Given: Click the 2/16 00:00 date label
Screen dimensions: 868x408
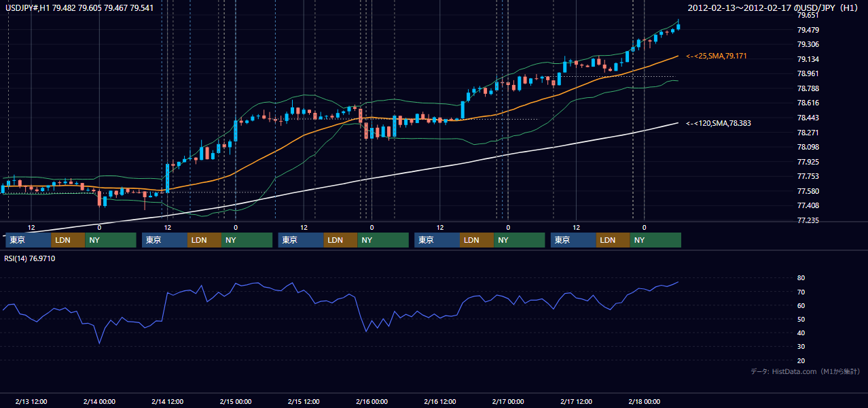Looking at the screenshot, I should [372, 401].
